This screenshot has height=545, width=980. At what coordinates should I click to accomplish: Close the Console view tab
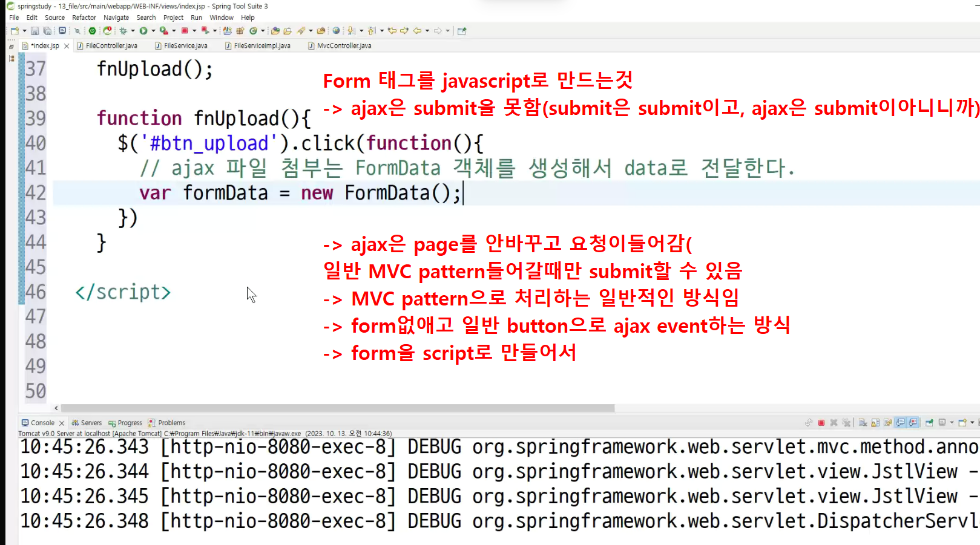(x=62, y=423)
